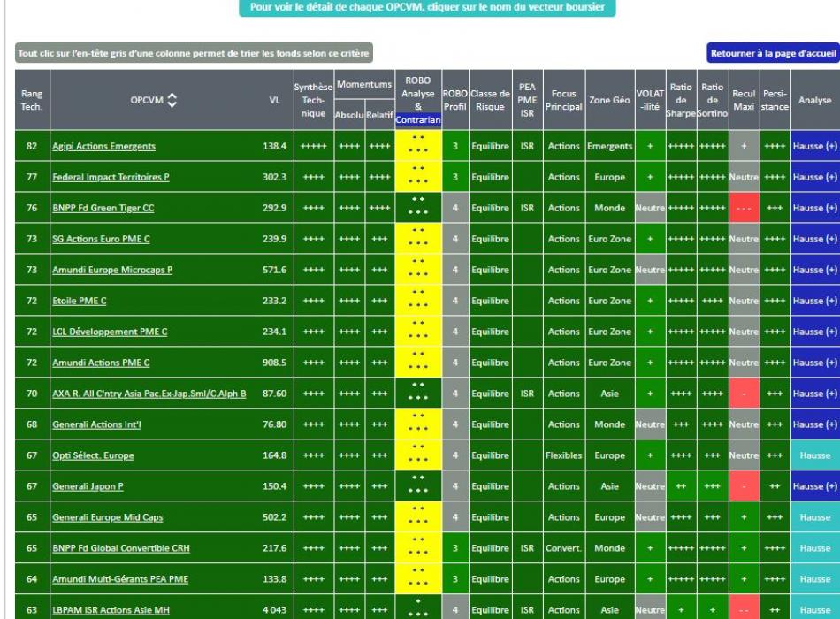Open Amundi Europe Microcaps P fund
The width and height of the screenshot is (840, 619).
(x=112, y=270)
